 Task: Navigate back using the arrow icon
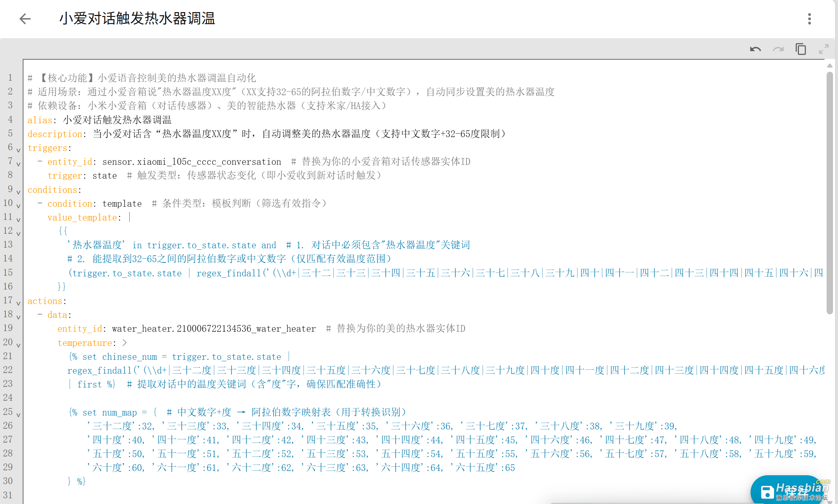tap(25, 19)
